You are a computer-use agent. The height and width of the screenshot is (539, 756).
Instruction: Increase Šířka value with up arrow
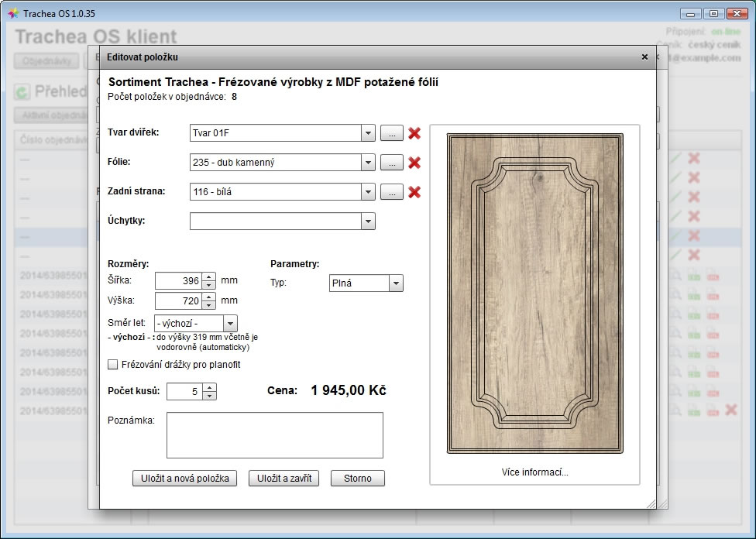208,276
